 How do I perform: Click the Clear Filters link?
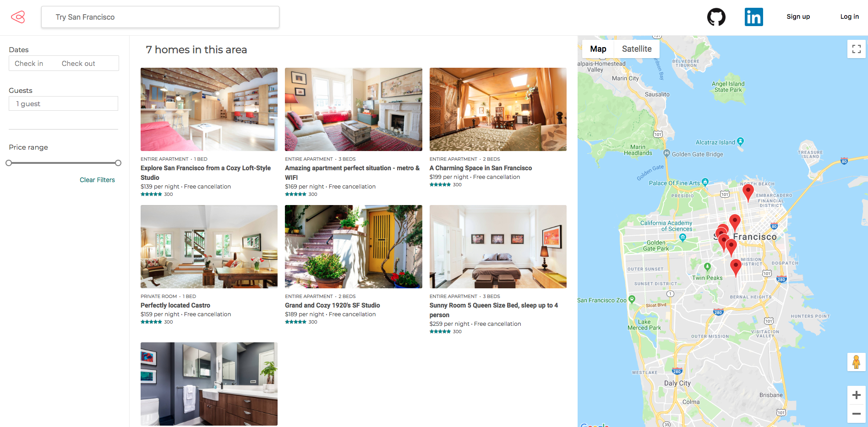97,180
